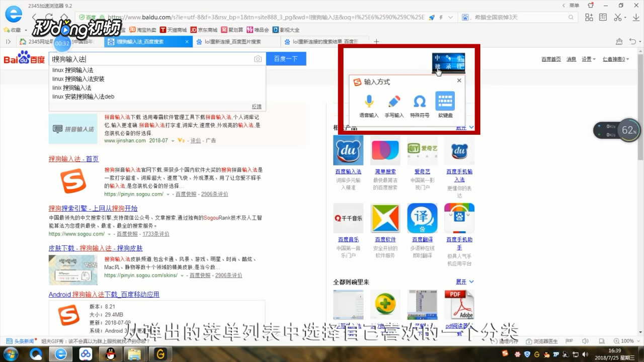Screen dimensions: 644x362
Task: Open a new tab with plus button
Action: (376, 42)
